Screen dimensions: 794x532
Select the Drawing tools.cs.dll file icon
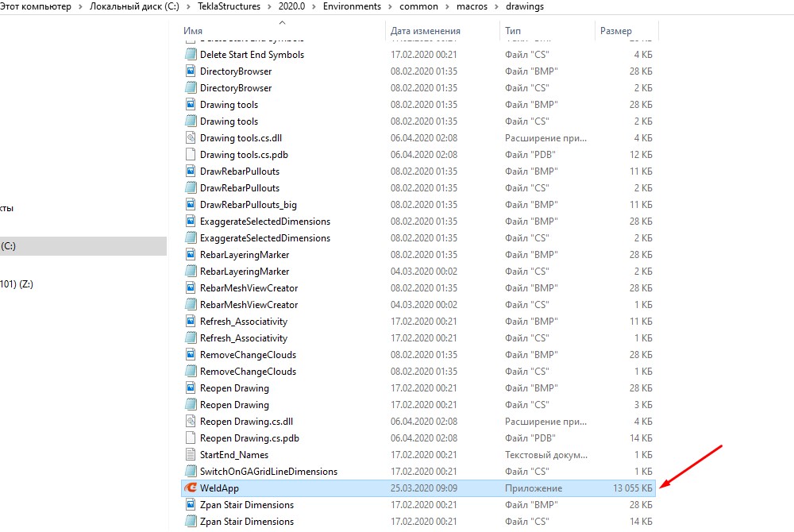point(190,138)
